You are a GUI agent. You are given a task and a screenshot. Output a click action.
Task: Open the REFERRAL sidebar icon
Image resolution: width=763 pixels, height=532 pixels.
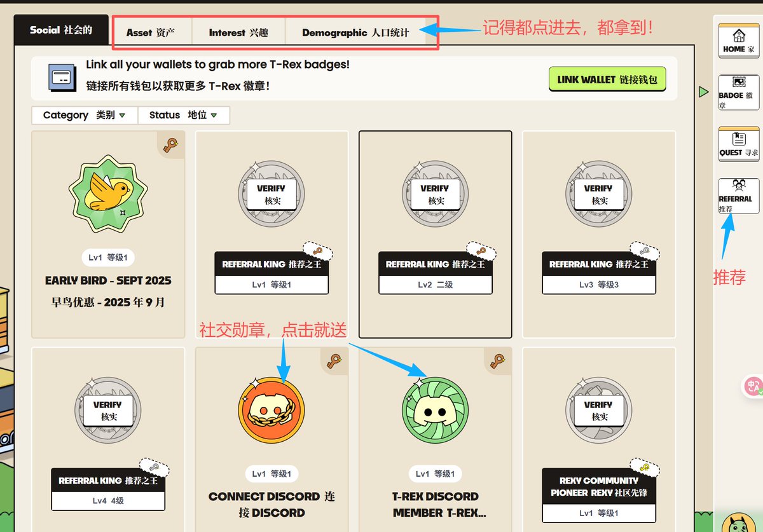[738, 195]
